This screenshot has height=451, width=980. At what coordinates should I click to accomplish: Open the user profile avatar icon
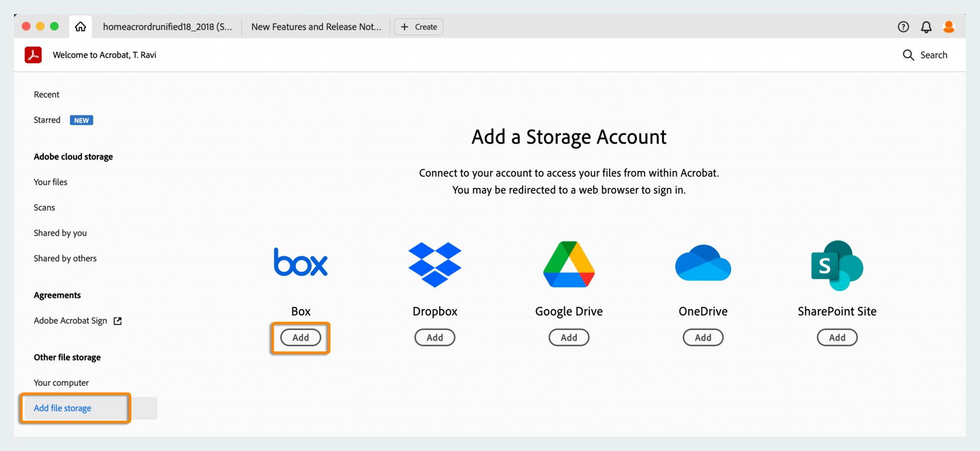point(949,27)
